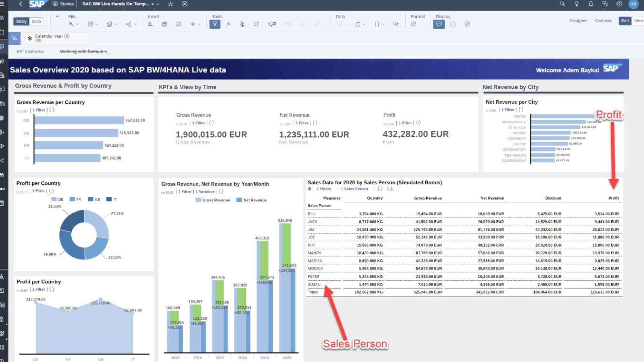Click the Quantity column header

(375, 198)
